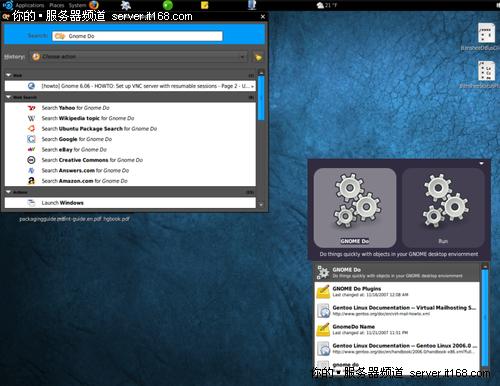Click the search window scroll down arrow
Screen dimensions: 500x386
coord(261,205)
